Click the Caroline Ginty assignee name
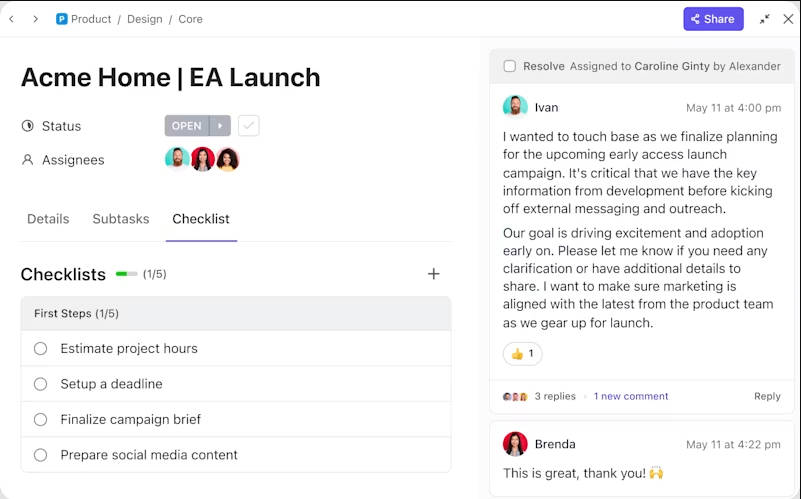 [672, 66]
